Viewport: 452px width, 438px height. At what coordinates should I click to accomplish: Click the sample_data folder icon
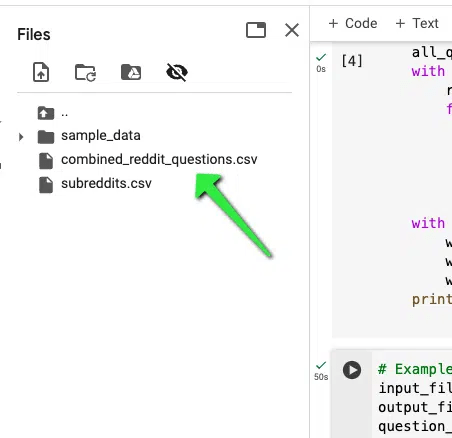point(46,137)
